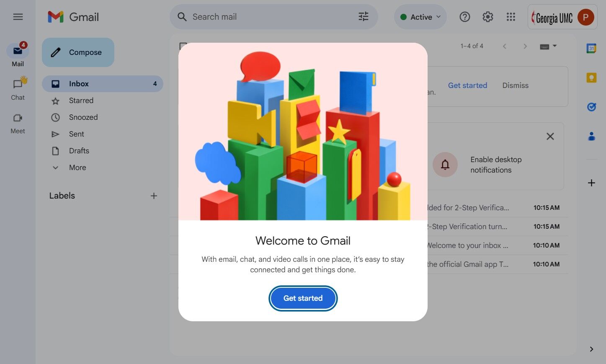Click Get started in Welcome dialog
606x364 pixels.
[303, 298]
